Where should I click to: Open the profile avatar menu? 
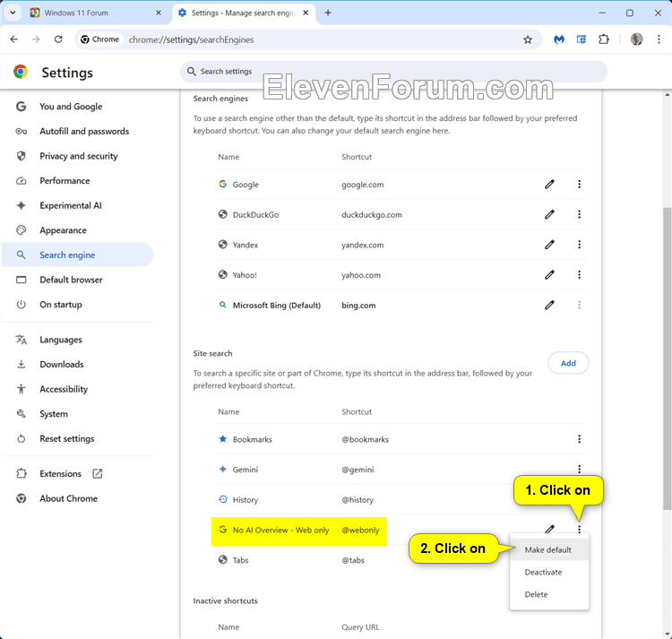(x=636, y=39)
